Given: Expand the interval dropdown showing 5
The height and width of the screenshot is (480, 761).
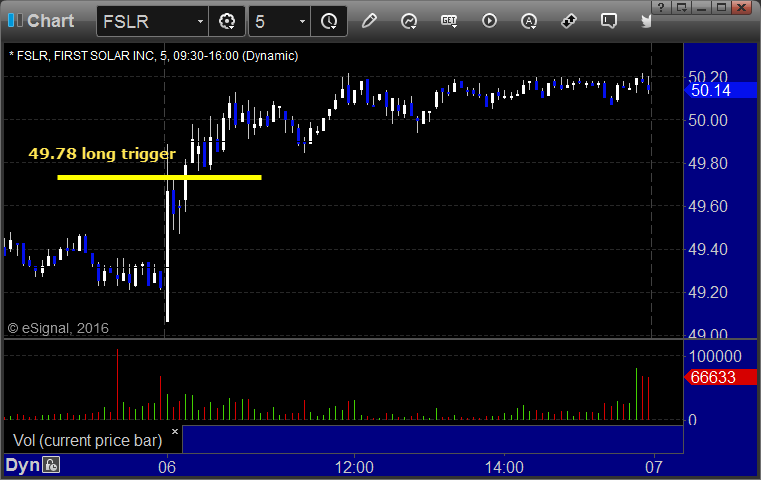Looking at the screenshot, I should point(280,21).
